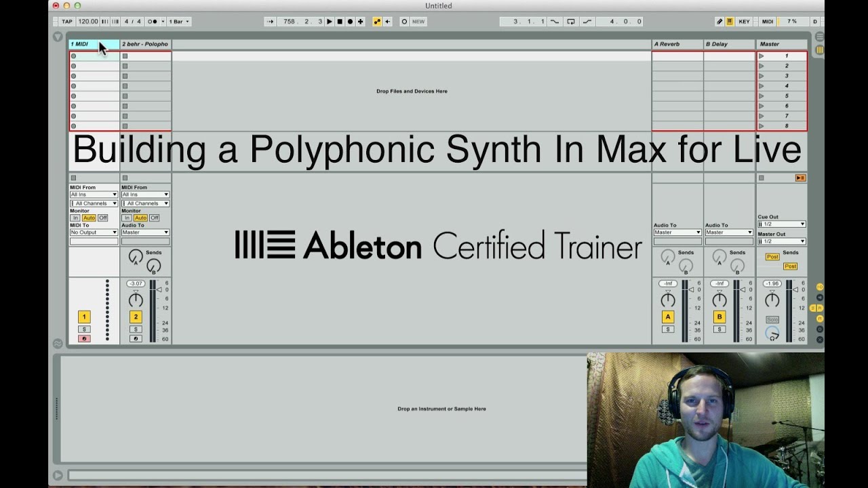Toggle the Loop switch
Image resolution: width=868 pixels, height=488 pixels.
[571, 22]
